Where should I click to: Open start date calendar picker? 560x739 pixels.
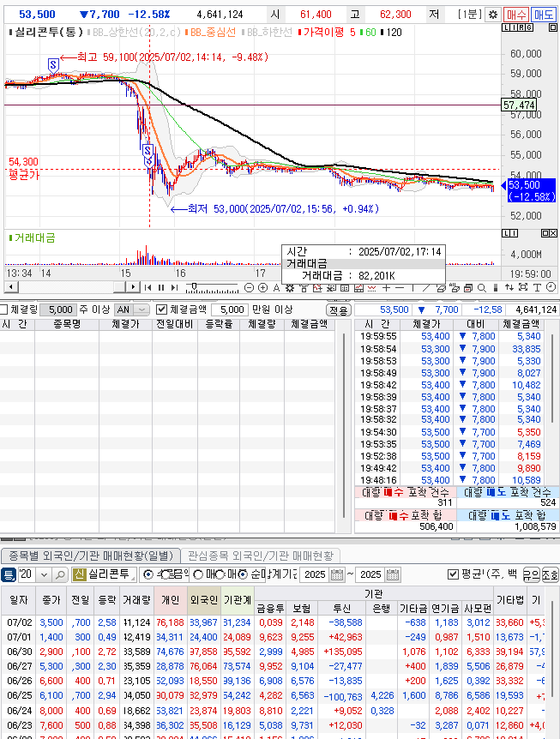(336, 574)
